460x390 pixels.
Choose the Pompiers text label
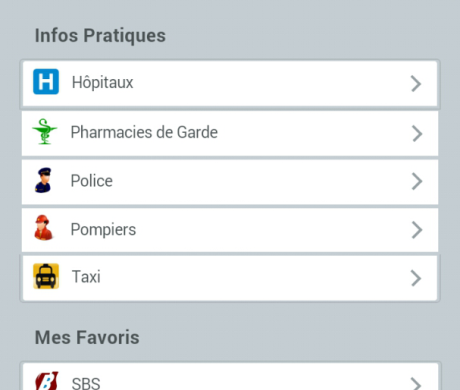[103, 230]
